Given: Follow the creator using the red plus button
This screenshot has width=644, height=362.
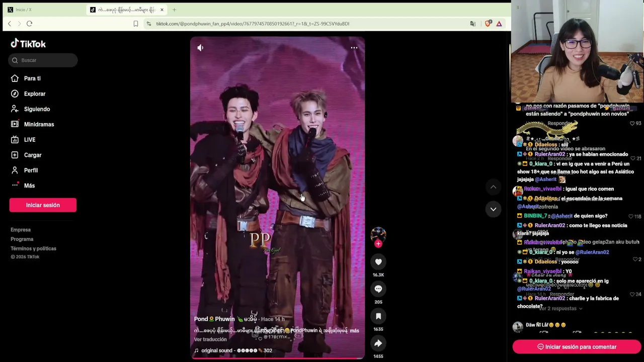Looking at the screenshot, I should click(378, 244).
